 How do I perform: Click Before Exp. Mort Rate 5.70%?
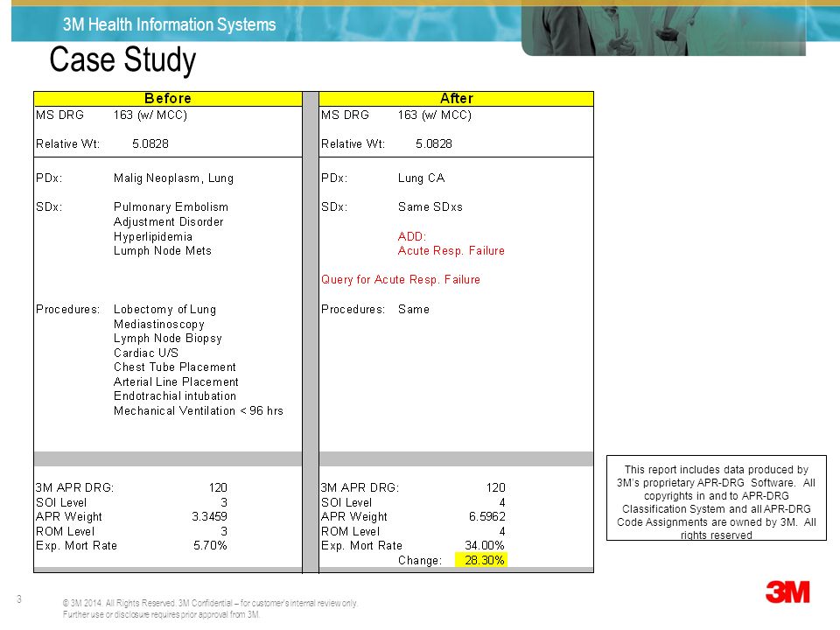(210, 546)
